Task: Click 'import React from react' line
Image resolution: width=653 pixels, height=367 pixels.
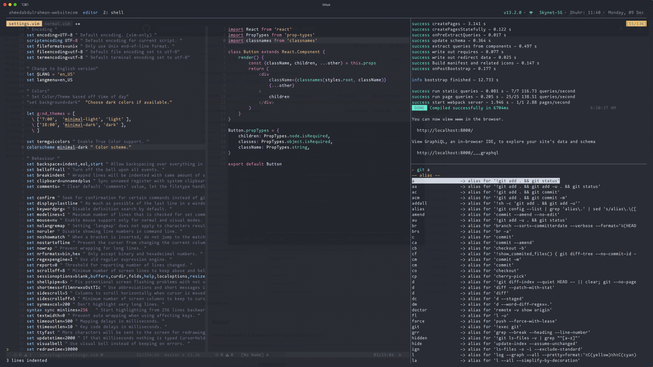Action: tap(259, 29)
